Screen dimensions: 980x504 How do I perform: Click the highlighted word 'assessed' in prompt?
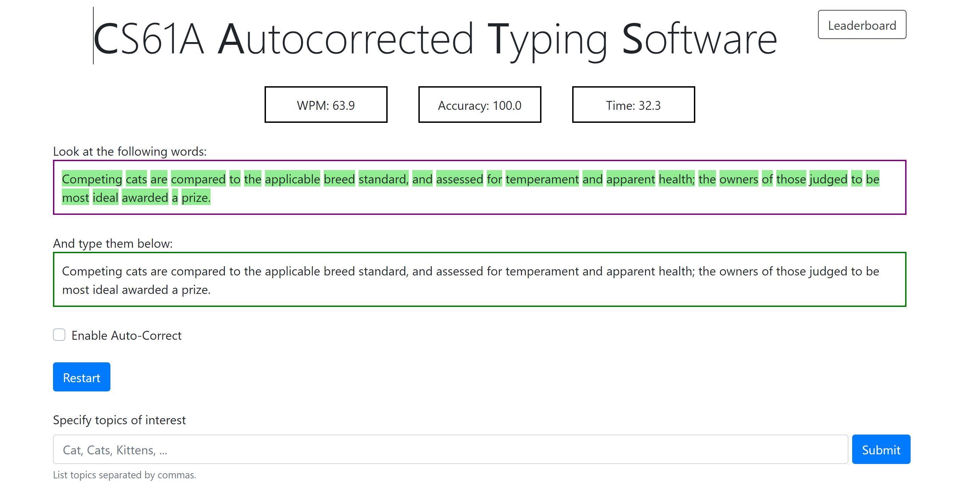[459, 179]
